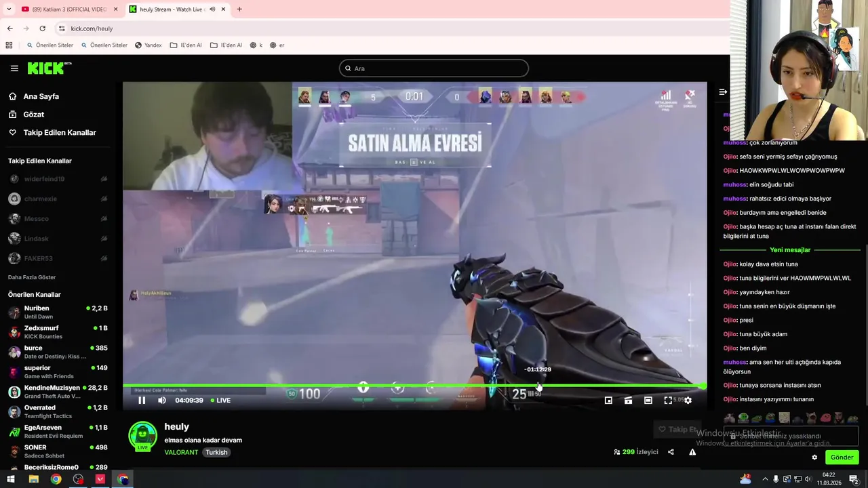This screenshot has height=488, width=868.
Task: Open followed channel FAKER53
Action: 58,258
